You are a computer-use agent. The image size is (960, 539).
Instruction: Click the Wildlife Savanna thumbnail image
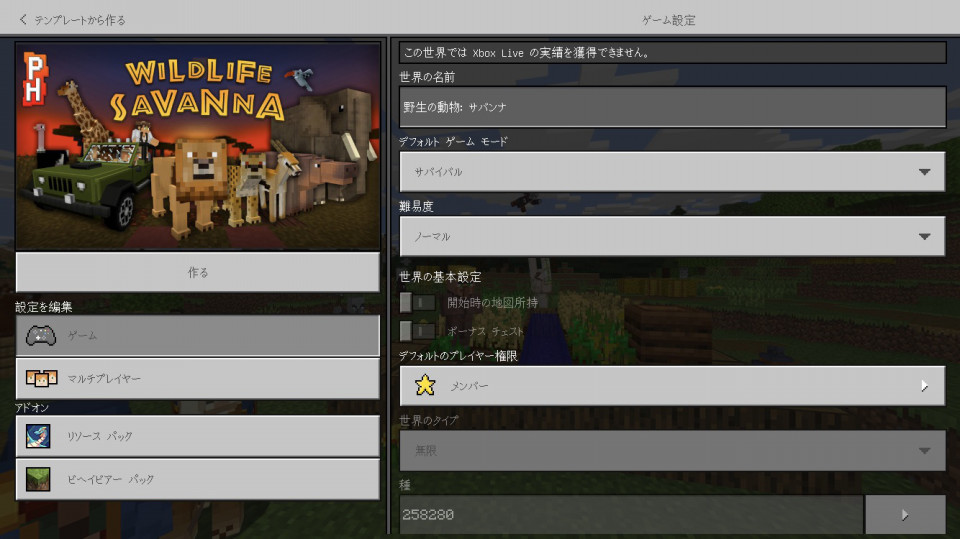pos(198,146)
